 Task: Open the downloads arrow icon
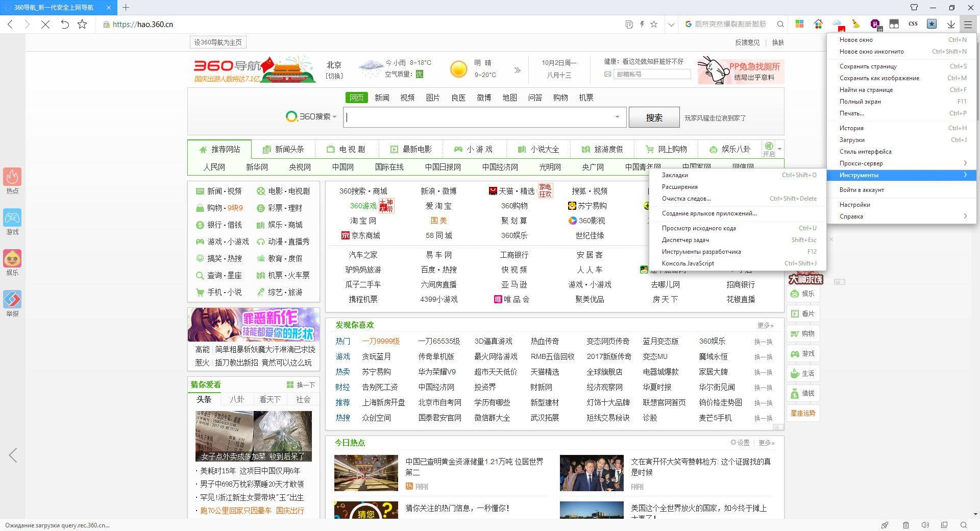coord(951,24)
